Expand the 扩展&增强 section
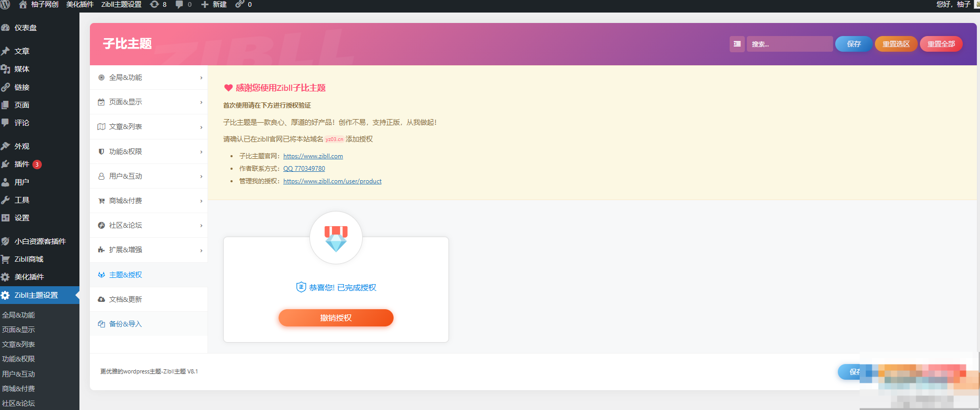The image size is (980, 410). 148,250
